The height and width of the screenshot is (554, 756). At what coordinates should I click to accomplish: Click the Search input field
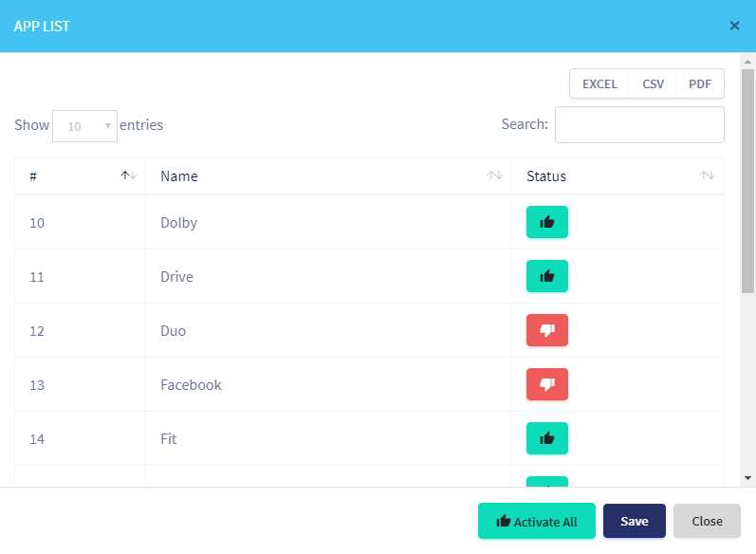(639, 124)
